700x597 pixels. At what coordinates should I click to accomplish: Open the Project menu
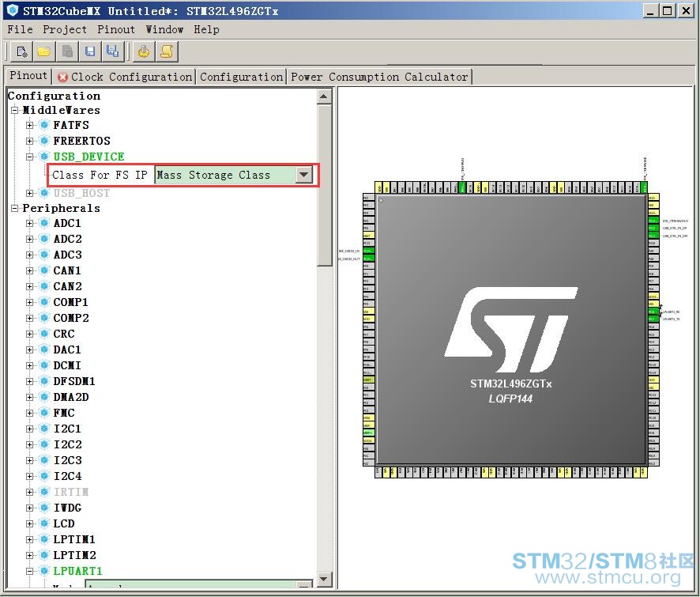(x=65, y=29)
